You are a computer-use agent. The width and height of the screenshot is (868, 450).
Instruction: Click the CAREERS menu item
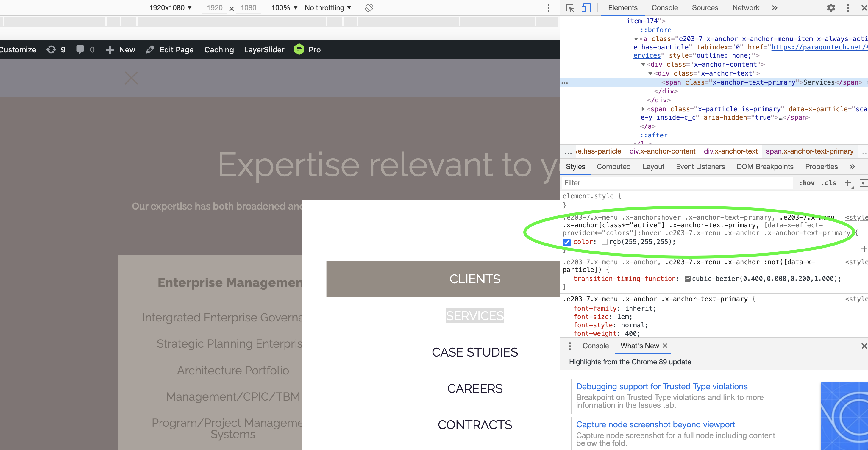(474, 389)
